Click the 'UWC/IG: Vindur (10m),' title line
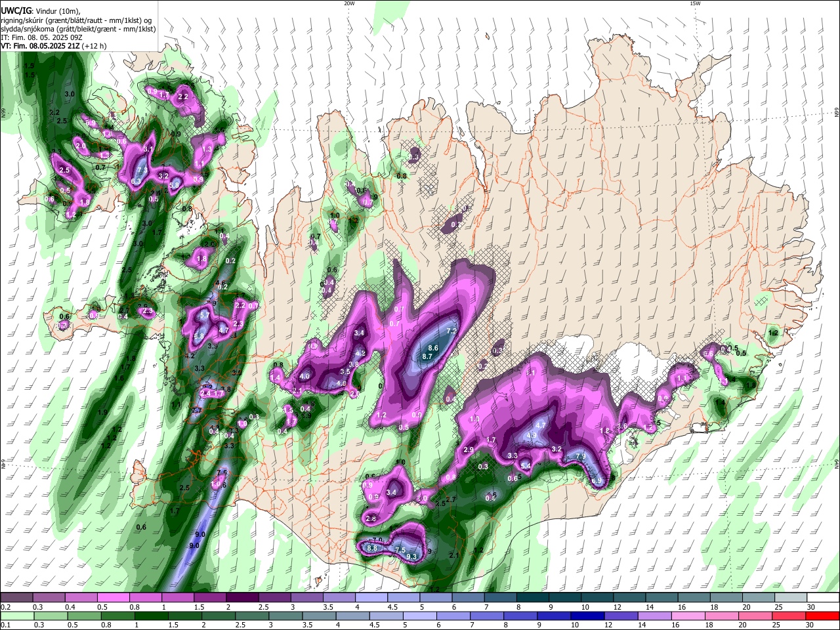The width and height of the screenshot is (840, 630). 41,10
